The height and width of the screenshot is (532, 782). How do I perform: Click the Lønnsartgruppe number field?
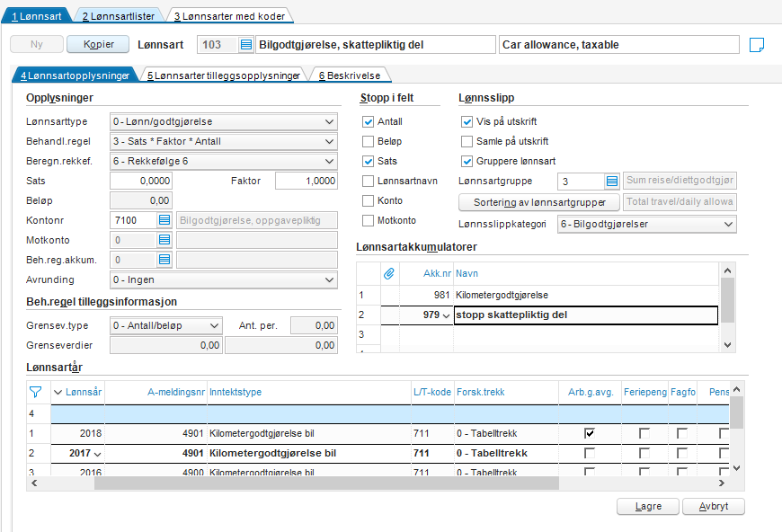coord(581,181)
